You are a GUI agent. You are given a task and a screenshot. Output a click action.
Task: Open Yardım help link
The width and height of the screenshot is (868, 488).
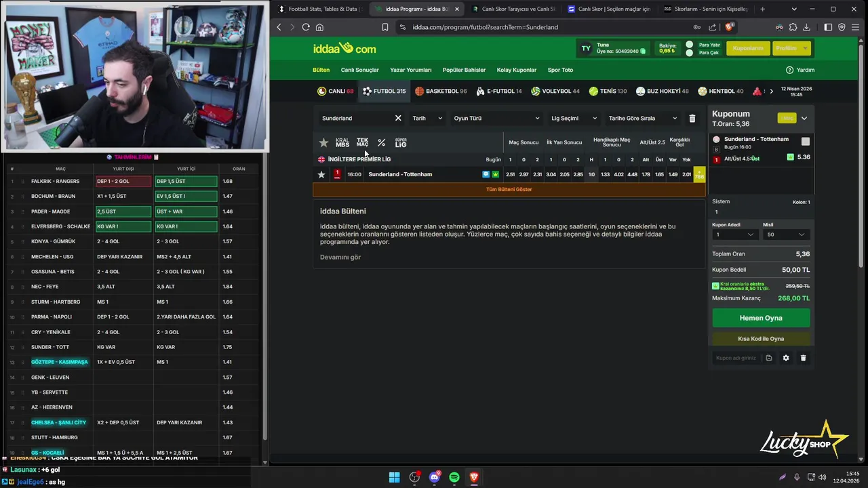point(800,70)
